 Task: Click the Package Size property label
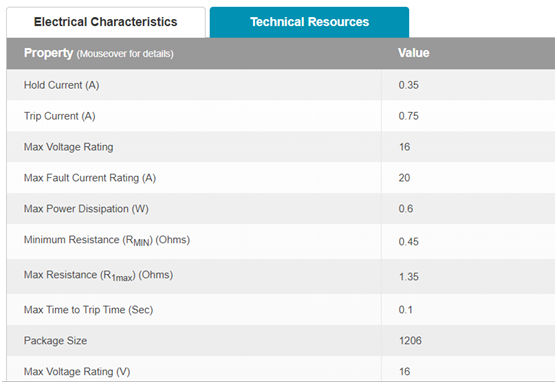click(x=55, y=341)
